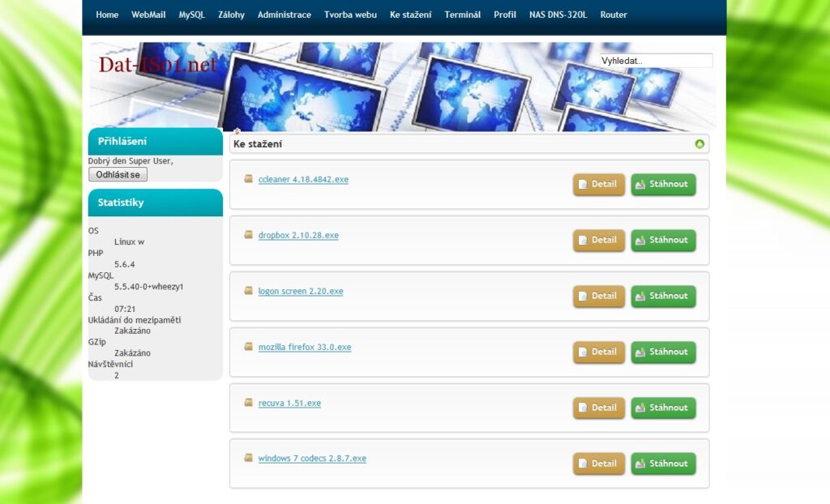
Task: Click the file icon beside recuva 1.51.exe
Action: [x=249, y=403]
